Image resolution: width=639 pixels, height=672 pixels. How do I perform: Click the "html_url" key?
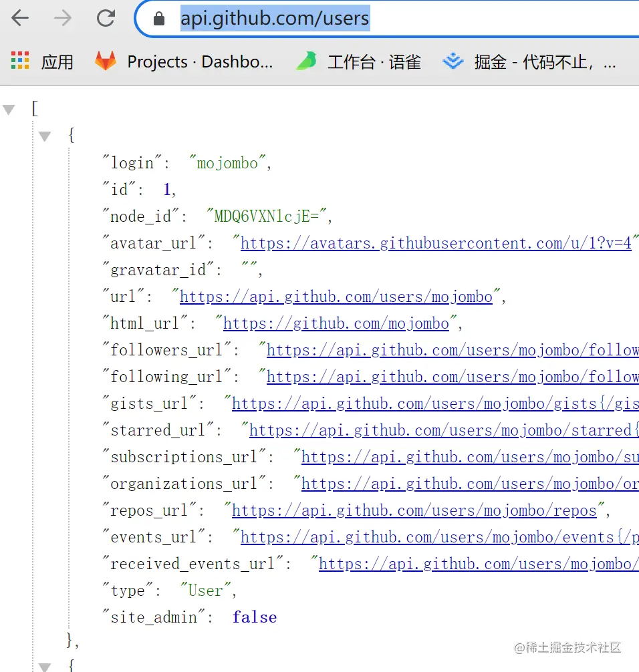[x=145, y=323]
